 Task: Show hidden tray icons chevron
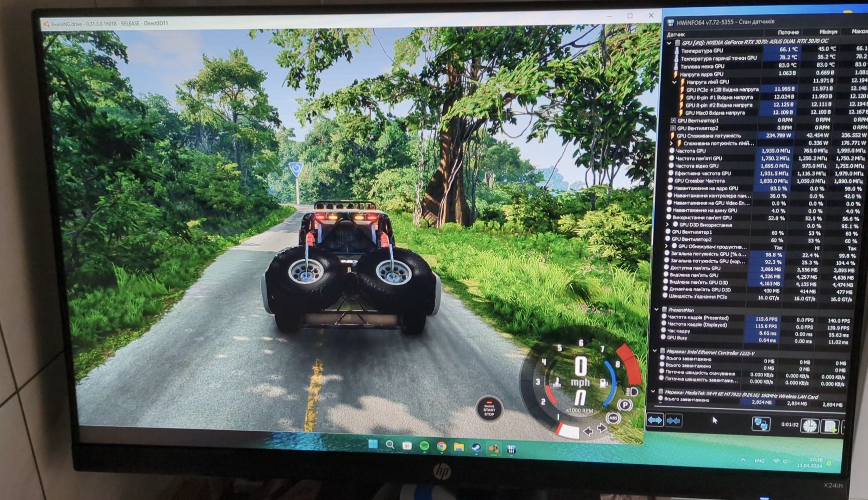click(x=744, y=460)
